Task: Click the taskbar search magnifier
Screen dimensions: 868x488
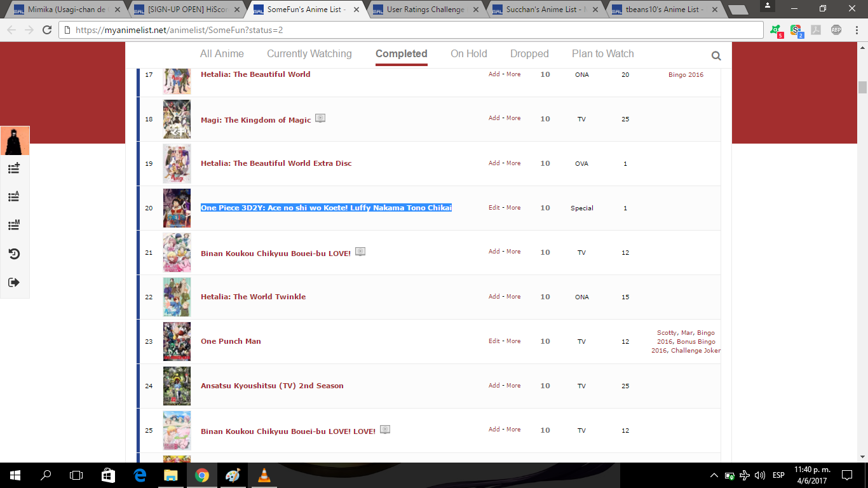Action: click(46, 475)
